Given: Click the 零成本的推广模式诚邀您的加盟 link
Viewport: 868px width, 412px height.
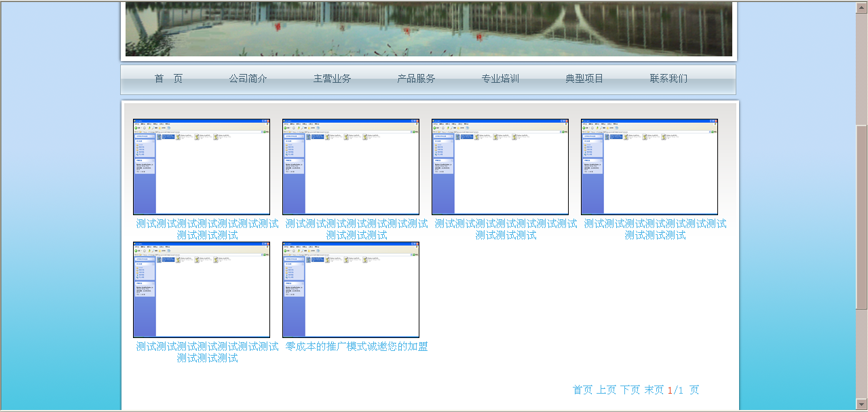Looking at the screenshot, I should [x=356, y=347].
